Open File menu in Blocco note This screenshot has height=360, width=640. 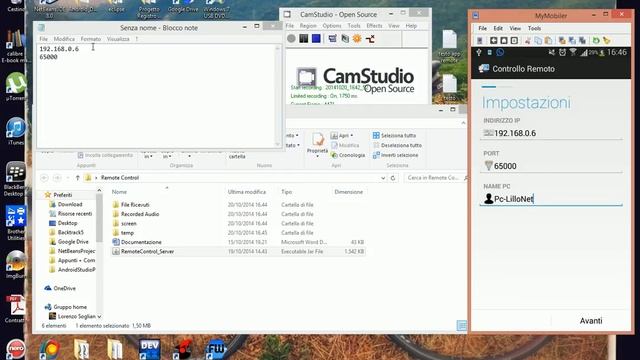point(43,39)
